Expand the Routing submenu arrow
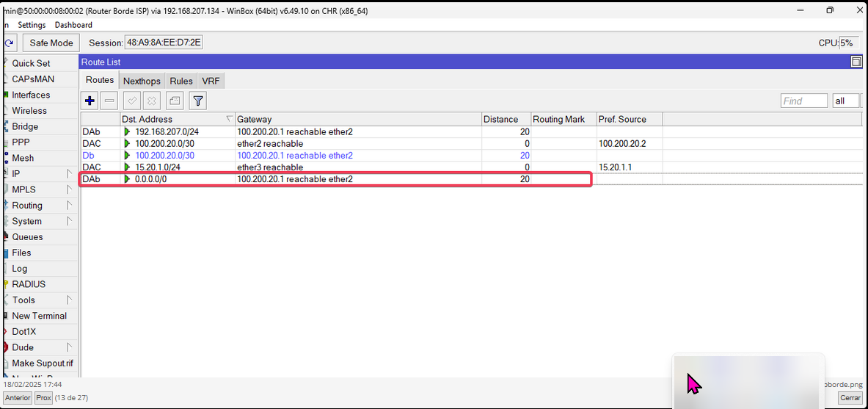This screenshot has width=868, height=409. 70,206
